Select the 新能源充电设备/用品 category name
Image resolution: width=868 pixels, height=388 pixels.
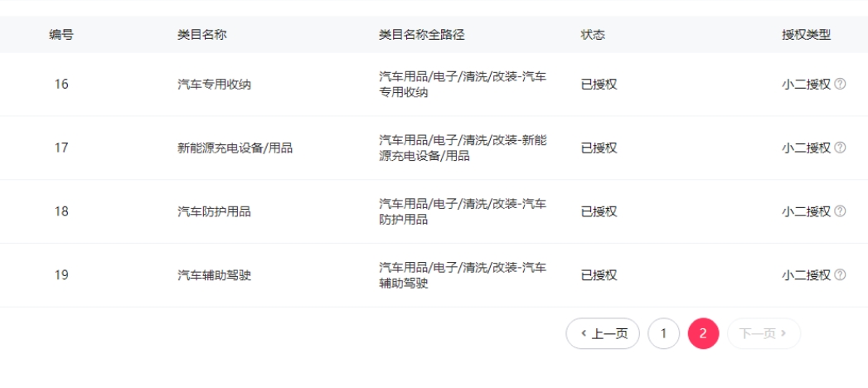235,148
